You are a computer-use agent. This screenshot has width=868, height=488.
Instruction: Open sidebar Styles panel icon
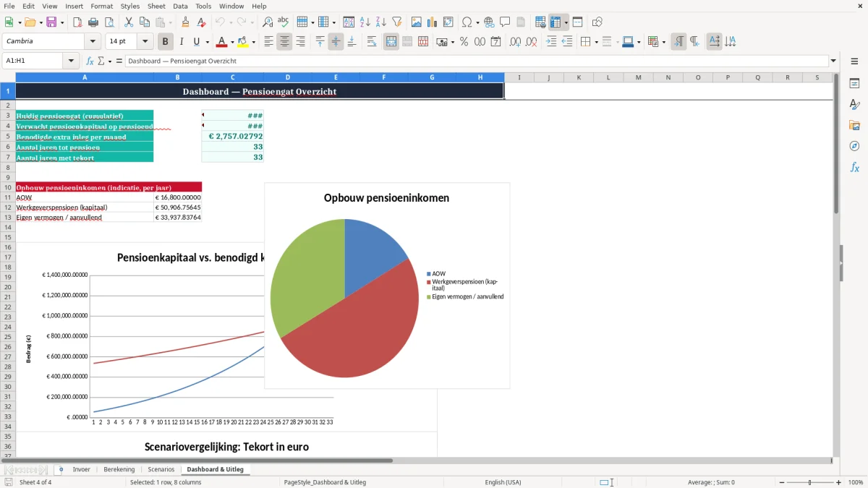pyautogui.click(x=854, y=104)
